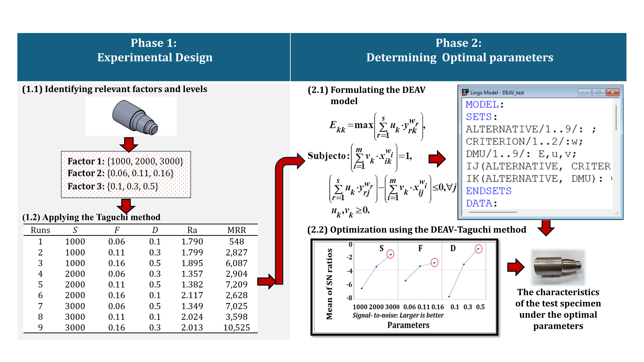
Task: Click the CAD part model image
Action: point(131,116)
